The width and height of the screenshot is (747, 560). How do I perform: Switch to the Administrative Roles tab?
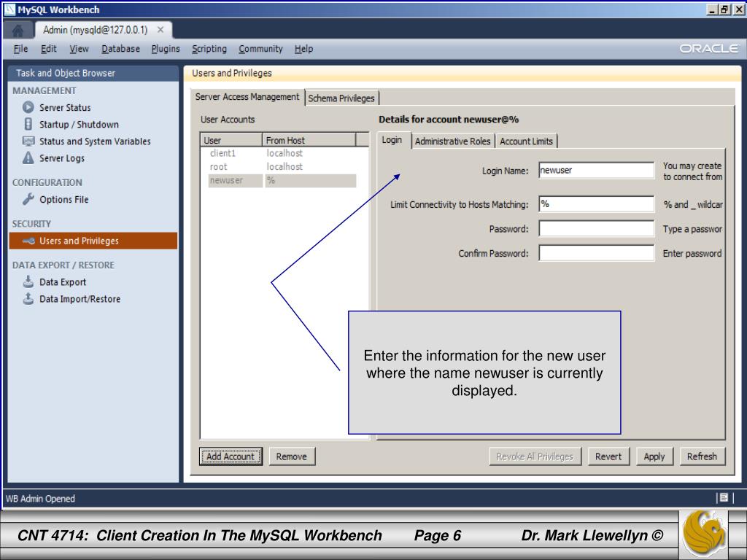[452, 141]
